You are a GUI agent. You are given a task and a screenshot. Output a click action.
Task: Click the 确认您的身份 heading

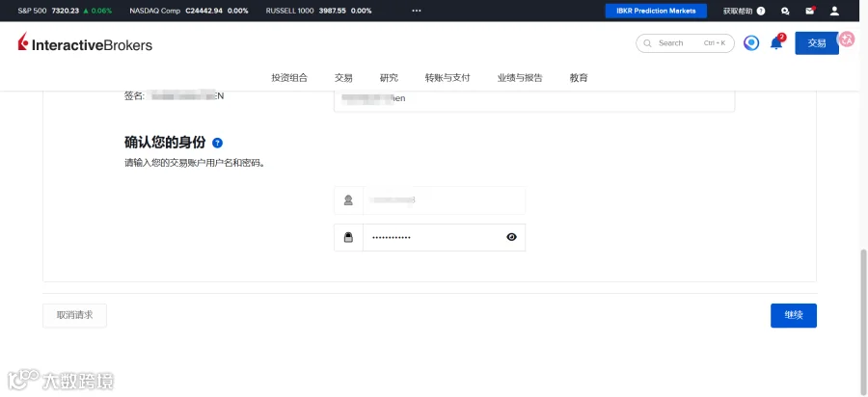(165, 143)
